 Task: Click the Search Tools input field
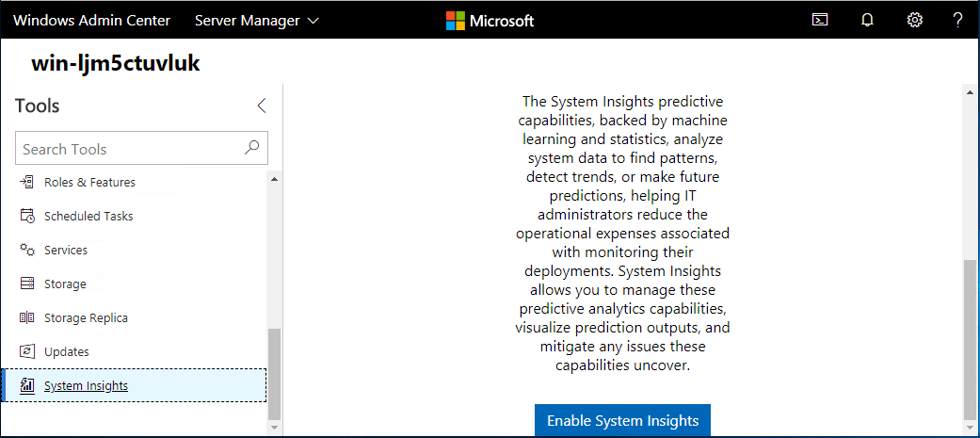(127, 149)
